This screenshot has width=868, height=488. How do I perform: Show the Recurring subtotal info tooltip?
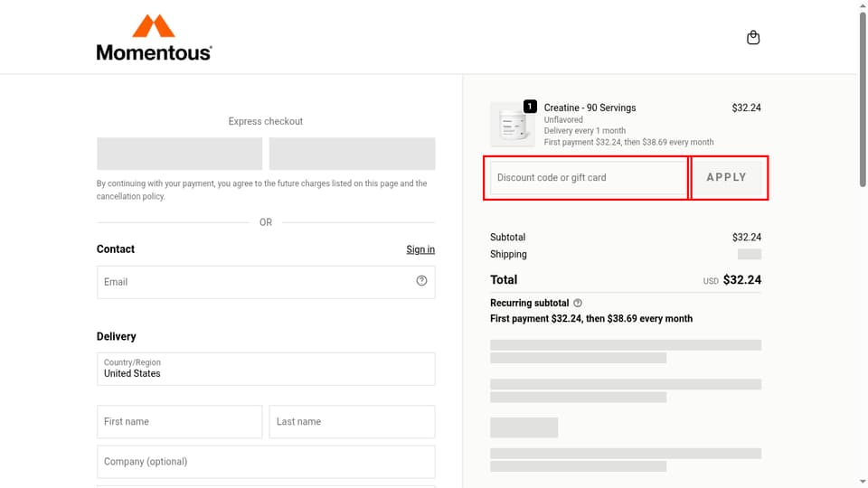click(x=578, y=304)
